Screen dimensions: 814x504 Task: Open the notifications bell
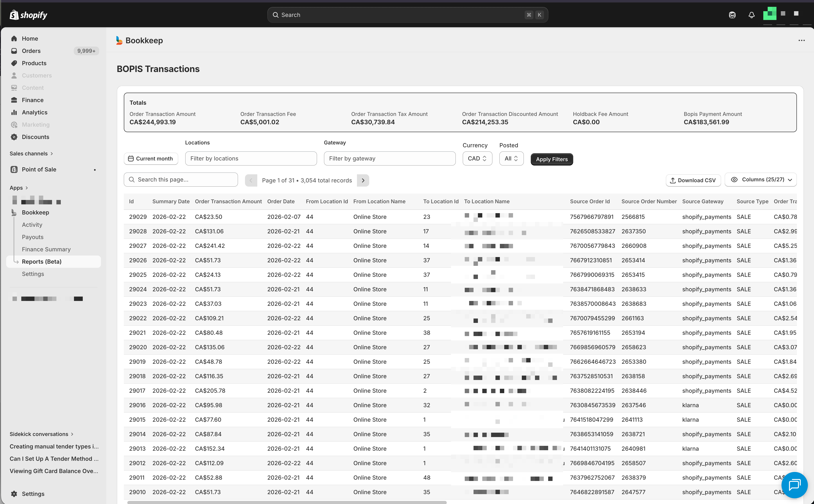pos(751,15)
